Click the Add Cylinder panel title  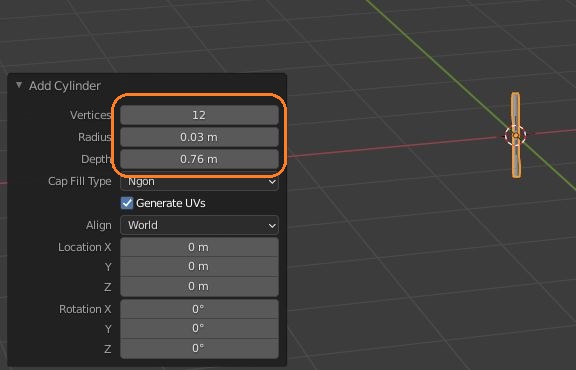(65, 86)
